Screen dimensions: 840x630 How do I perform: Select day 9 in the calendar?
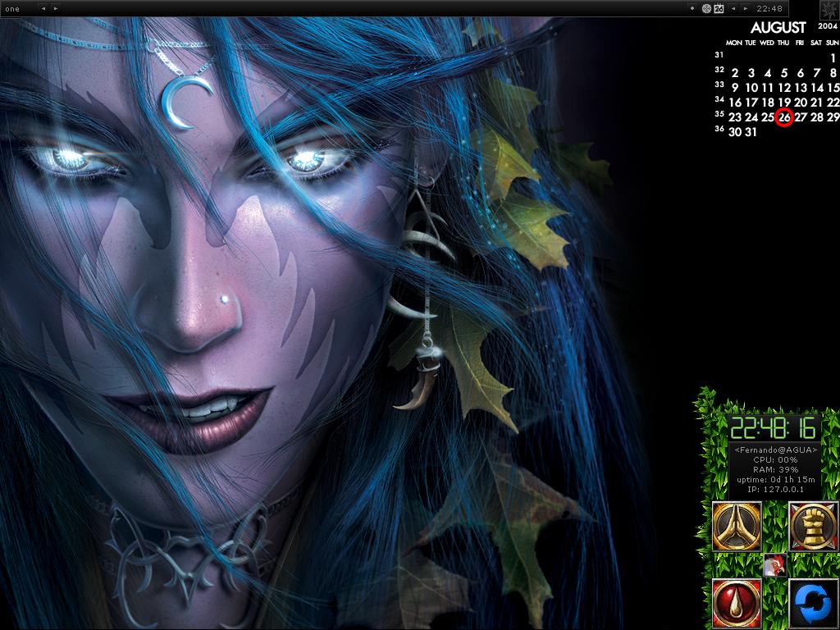(x=735, y=87)
